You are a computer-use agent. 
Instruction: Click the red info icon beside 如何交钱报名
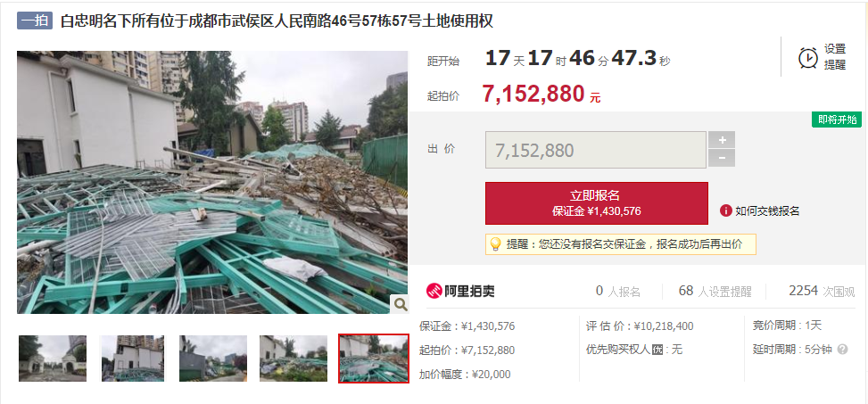tap(726, 210)
